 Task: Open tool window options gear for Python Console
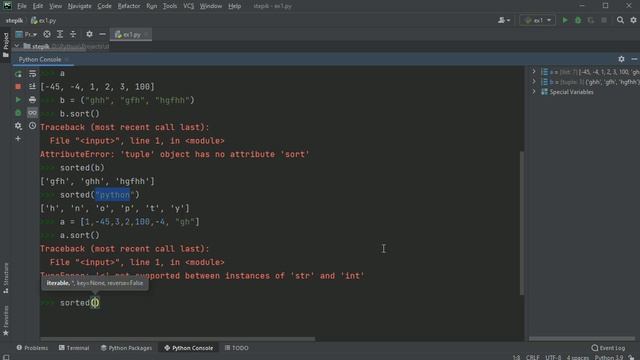621,59
